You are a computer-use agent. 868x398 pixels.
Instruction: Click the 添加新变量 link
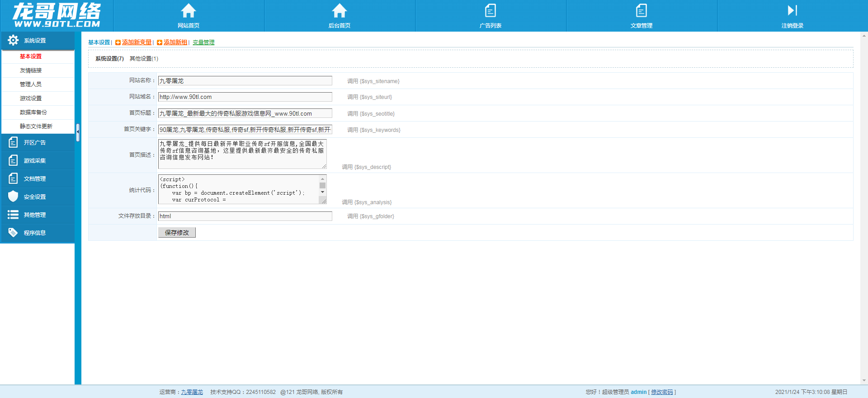pyautogui.click(x=137, y=42)
